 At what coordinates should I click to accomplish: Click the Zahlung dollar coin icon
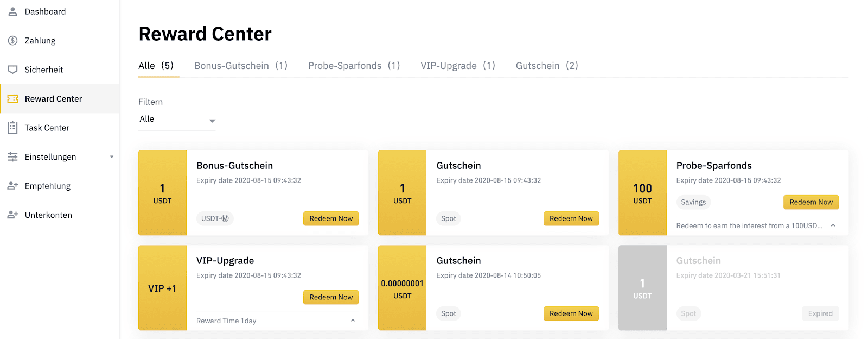pos(12,41)
